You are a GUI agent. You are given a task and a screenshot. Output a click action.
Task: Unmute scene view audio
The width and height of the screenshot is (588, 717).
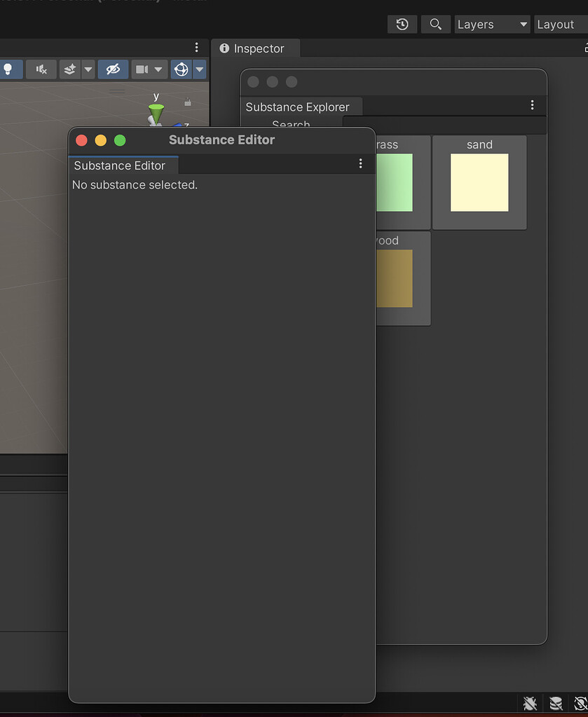(x=40, y=69)
